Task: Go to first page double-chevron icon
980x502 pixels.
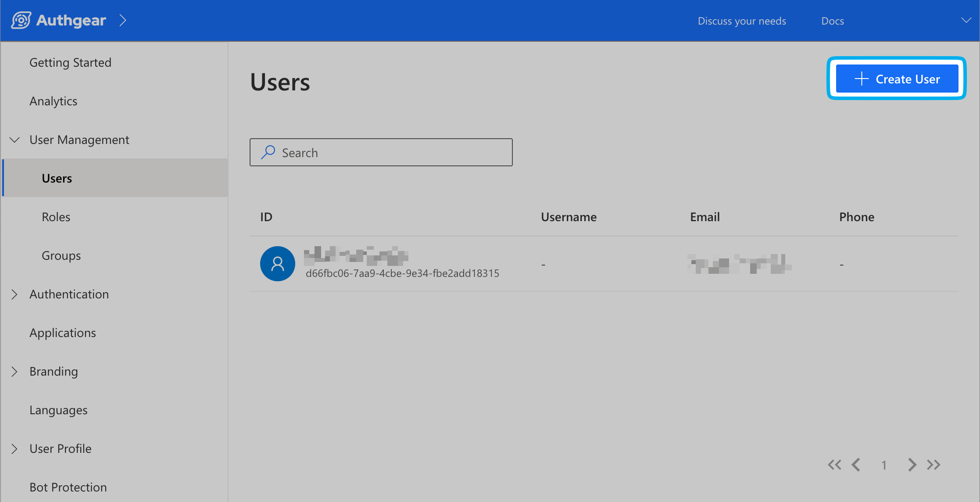Action: 834,465
